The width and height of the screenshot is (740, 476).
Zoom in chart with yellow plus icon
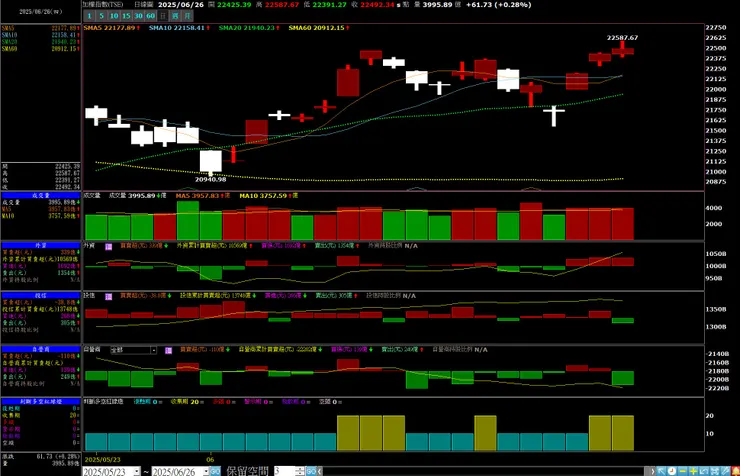(x=693, y=471)
